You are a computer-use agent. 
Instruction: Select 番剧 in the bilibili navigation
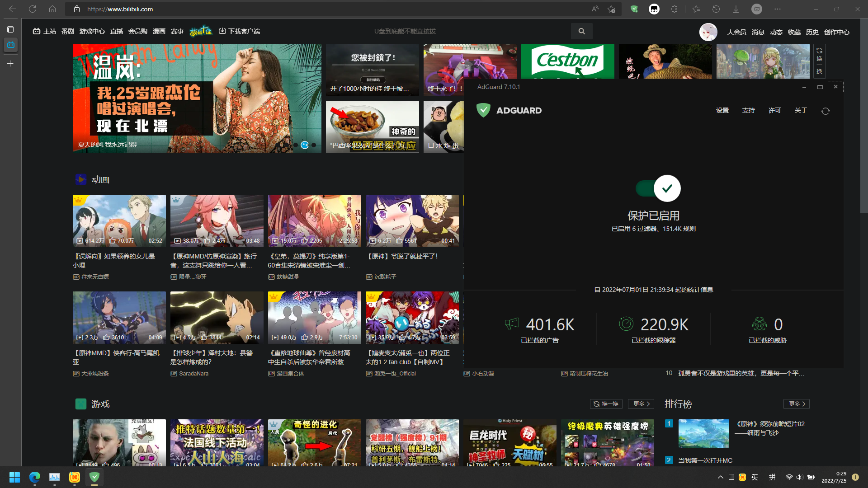point(67,31)
